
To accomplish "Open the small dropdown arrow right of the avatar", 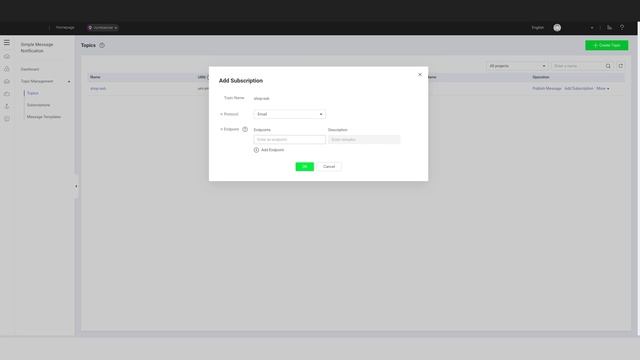I will coord(592,28).
